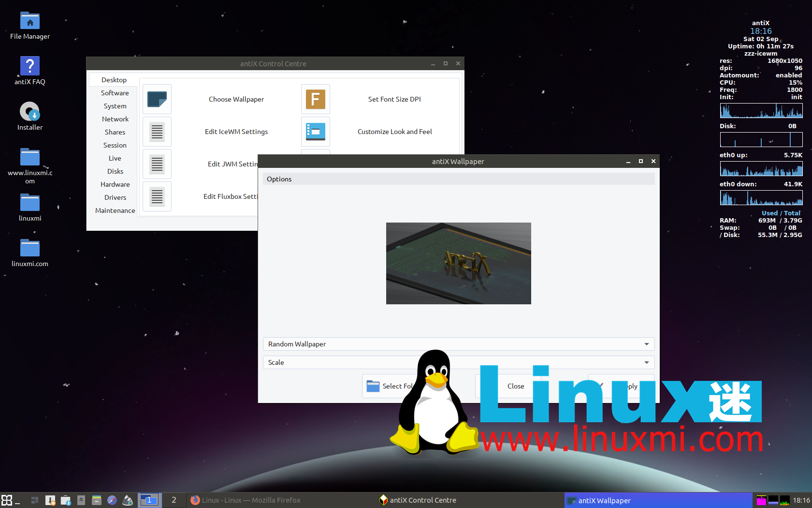The image size is (812, 508).
Task: Select the Desktop tab in Control Centre
Action: click(114, 80)
